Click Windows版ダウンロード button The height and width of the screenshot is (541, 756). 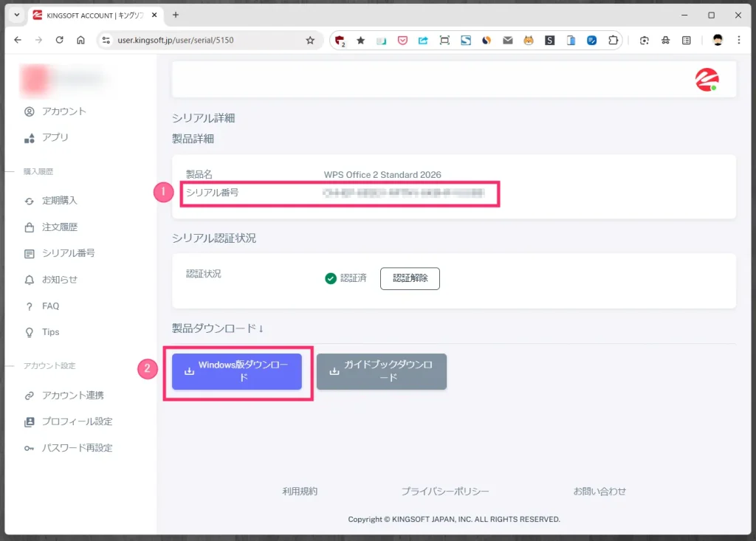pyautogui.click(x=237, y=372)
